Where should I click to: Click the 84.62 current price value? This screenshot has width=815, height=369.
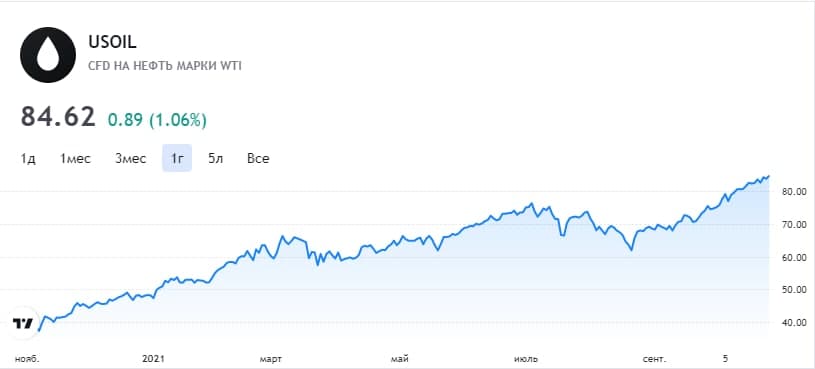[58, 117]
